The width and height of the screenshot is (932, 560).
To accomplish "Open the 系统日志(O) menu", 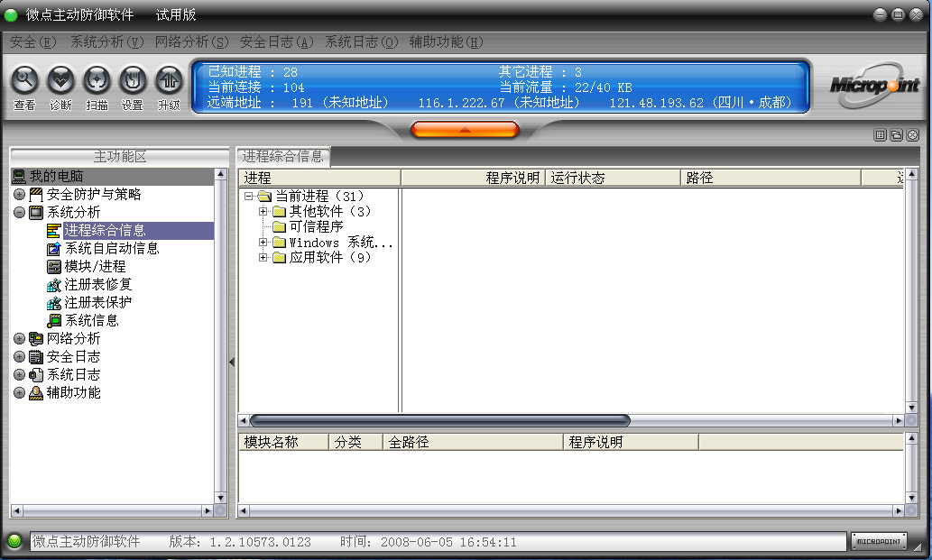I will [x=362, y=42].
